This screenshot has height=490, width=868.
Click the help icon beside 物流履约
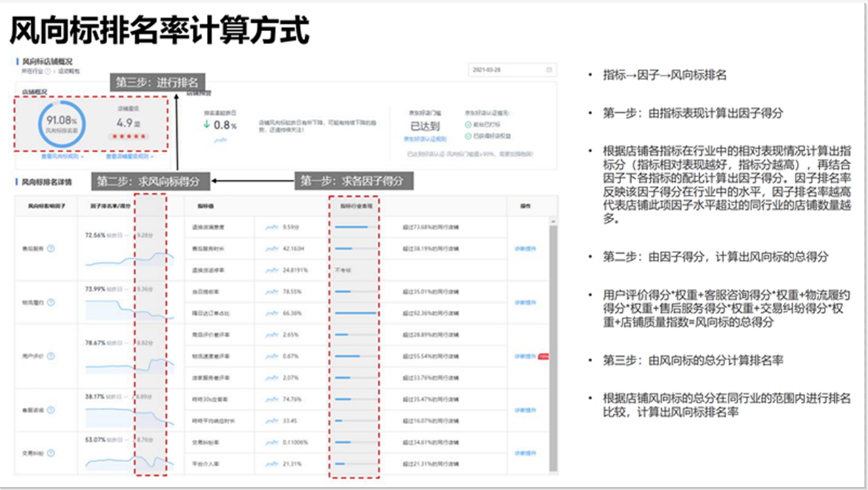point(52,302)
